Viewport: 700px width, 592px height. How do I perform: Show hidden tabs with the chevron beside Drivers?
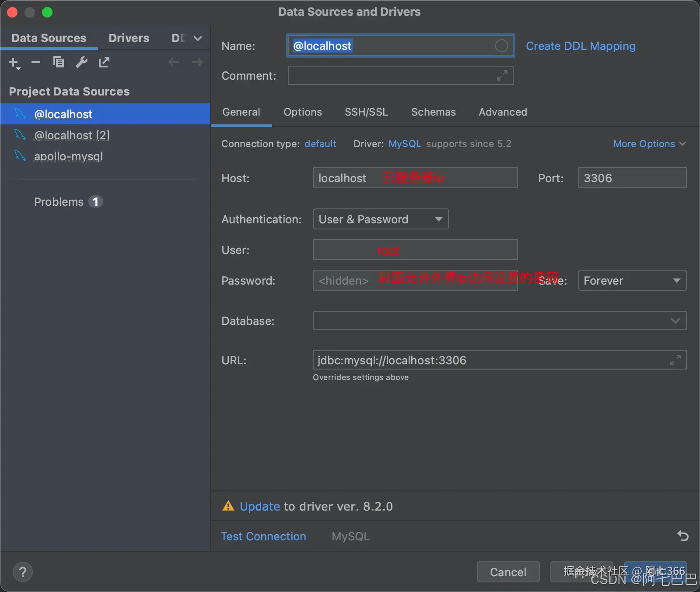click(198, 39)
